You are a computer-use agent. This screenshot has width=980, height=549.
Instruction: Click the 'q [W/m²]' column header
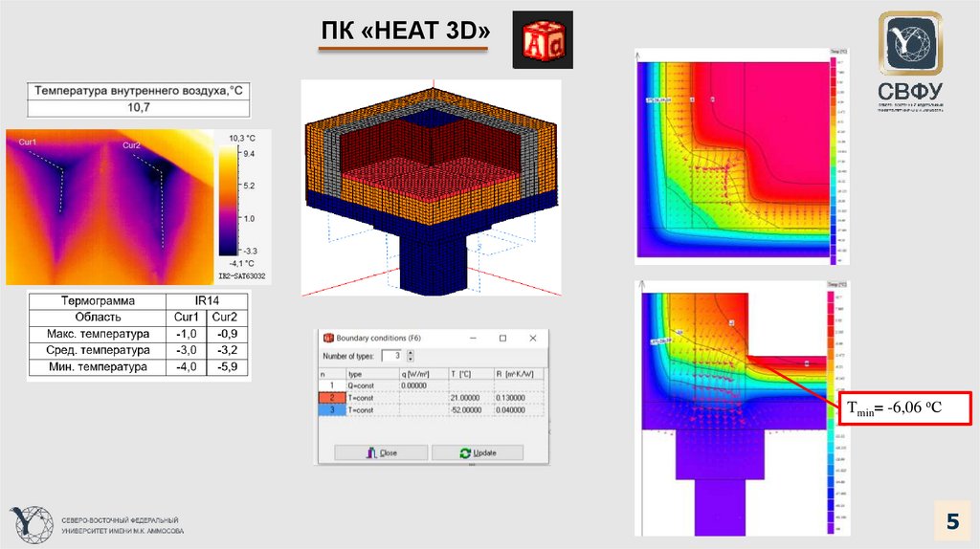[x=424, y=374]
